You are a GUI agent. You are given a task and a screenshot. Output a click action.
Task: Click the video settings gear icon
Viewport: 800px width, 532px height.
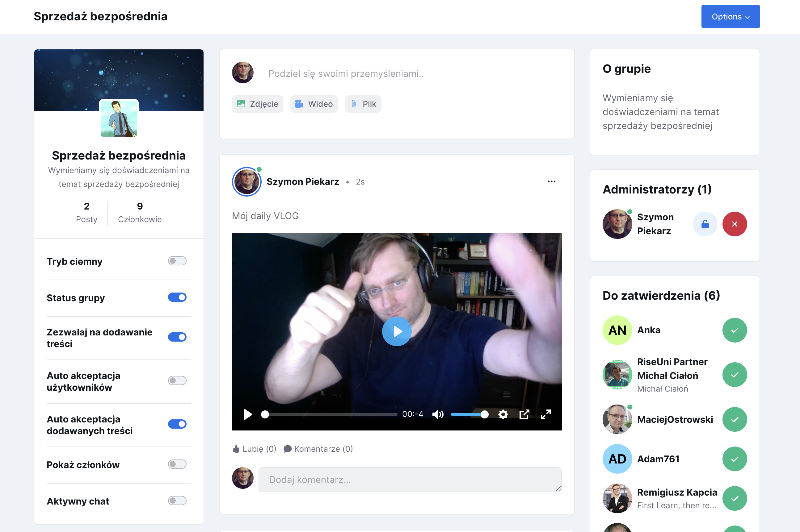click(x=503, y=414)
